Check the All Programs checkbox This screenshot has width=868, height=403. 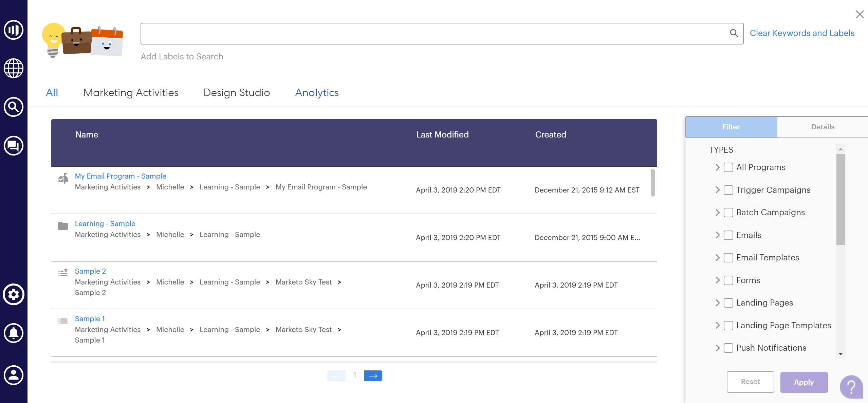click(x=728, y=167)
